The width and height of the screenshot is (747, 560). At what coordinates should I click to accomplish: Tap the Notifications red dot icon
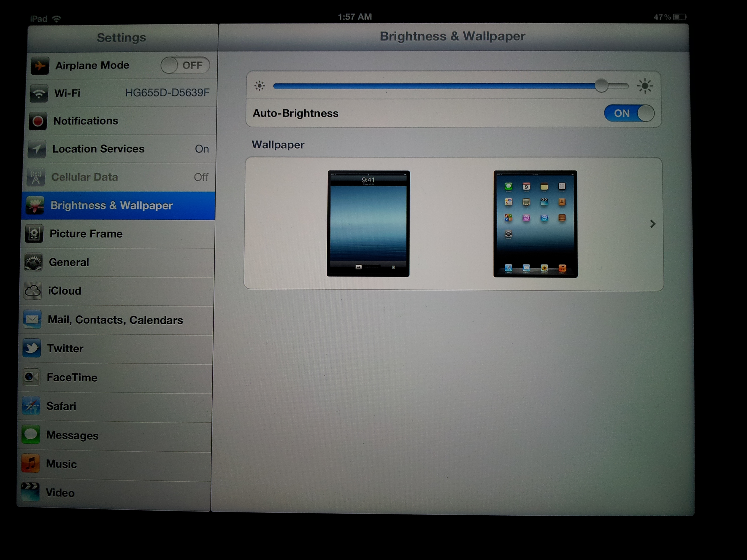click(x=38, y=121)
